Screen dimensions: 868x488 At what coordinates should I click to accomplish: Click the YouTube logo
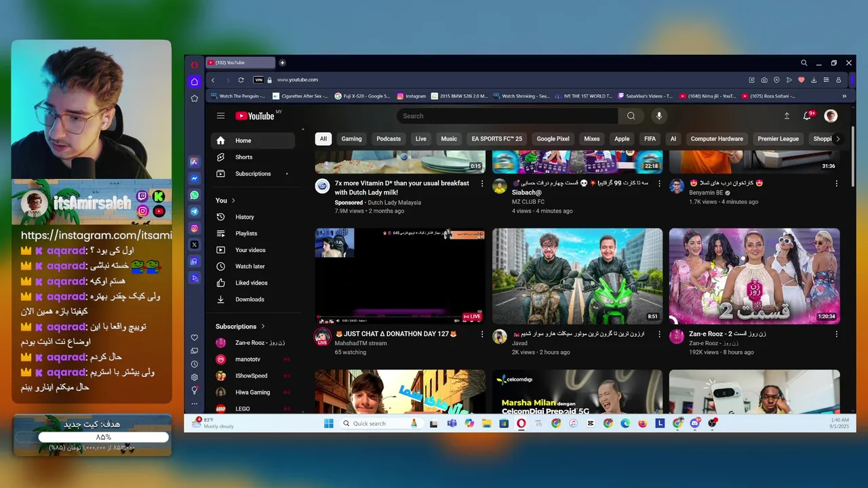coord(255,116)
